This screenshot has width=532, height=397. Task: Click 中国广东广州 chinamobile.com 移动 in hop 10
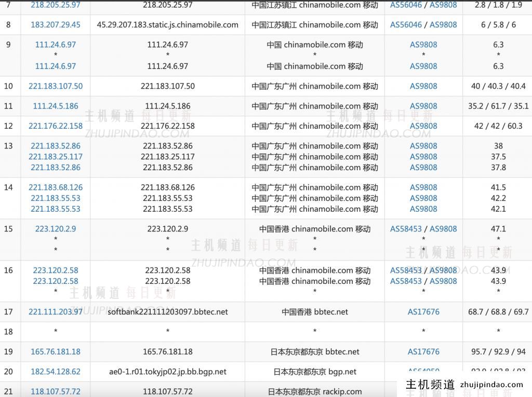click(x=315, y=86)
